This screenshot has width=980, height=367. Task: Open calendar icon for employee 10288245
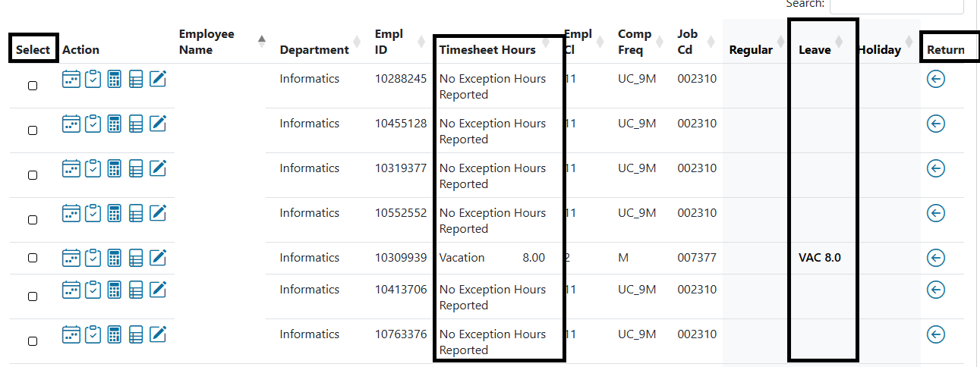point(71,79)
